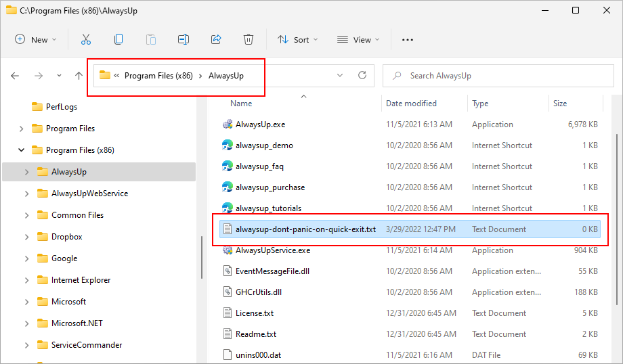Refresh the AlwaysUp folder view
The height and width of the screenshot is (364, 623).
point(362,75)
